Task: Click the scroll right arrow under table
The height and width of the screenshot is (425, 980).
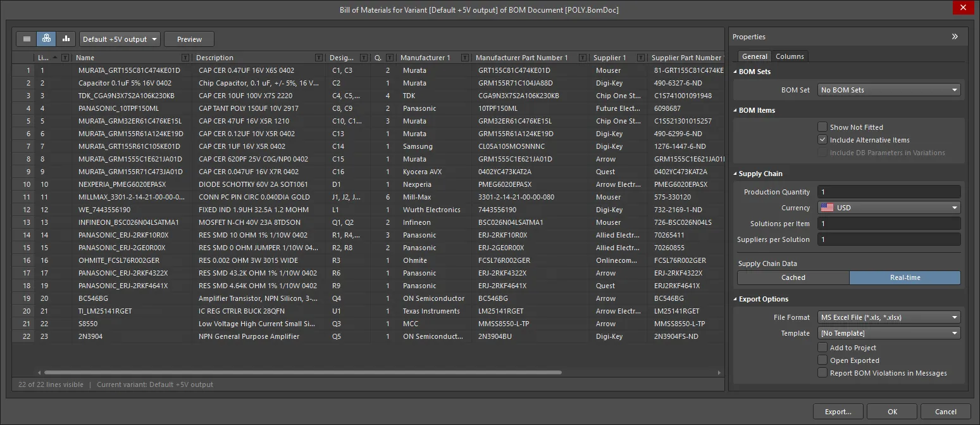Action: 718,372
